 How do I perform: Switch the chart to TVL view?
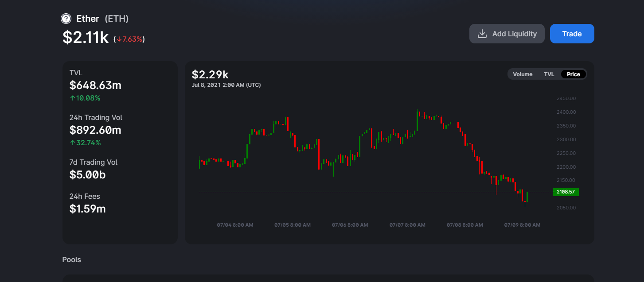(549, 74)
